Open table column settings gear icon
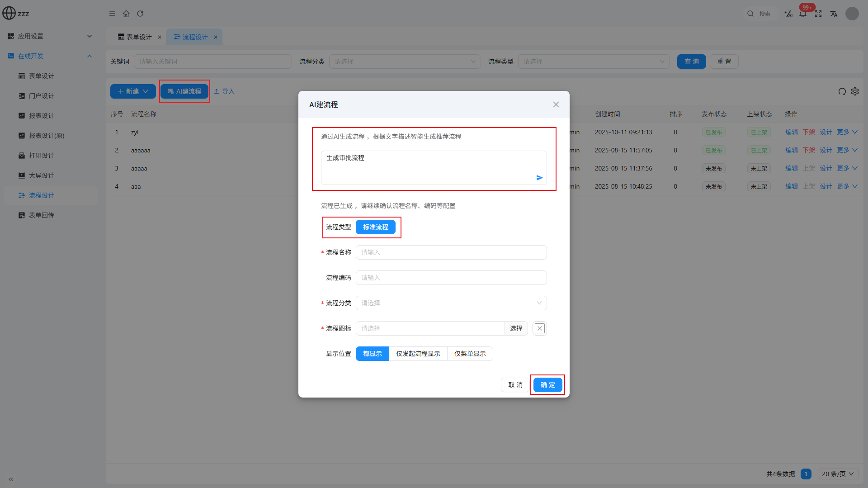Viewport: 868px width, 488px height. (855, 91)
